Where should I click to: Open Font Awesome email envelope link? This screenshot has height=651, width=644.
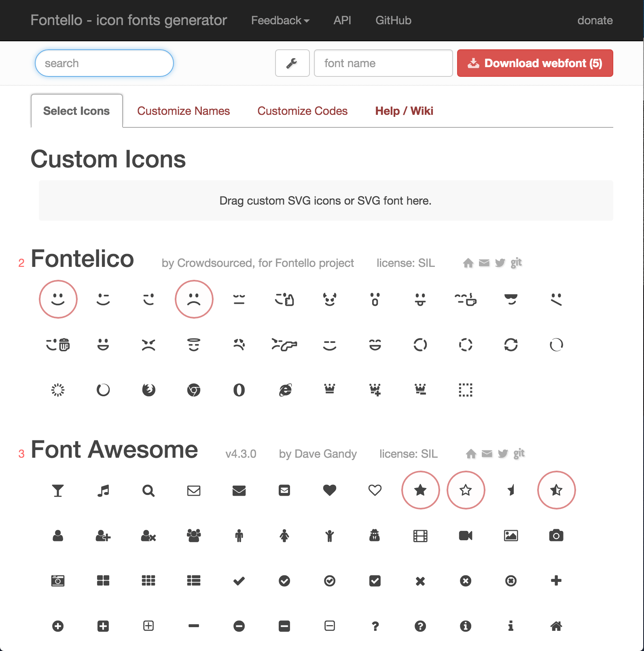(x=487, y=454)
